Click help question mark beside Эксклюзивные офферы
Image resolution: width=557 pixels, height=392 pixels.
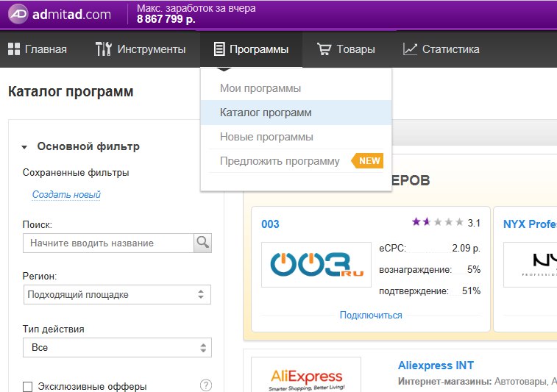click(206, 385)
